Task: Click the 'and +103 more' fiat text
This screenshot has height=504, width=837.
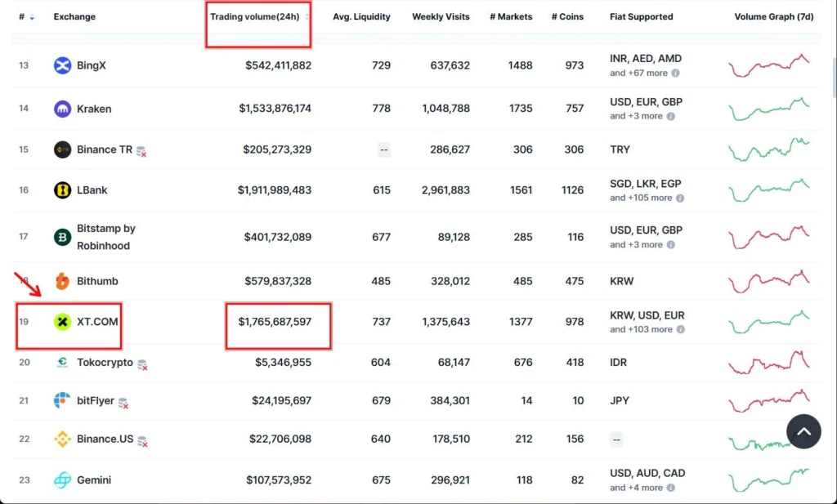Action: [641, 329]
